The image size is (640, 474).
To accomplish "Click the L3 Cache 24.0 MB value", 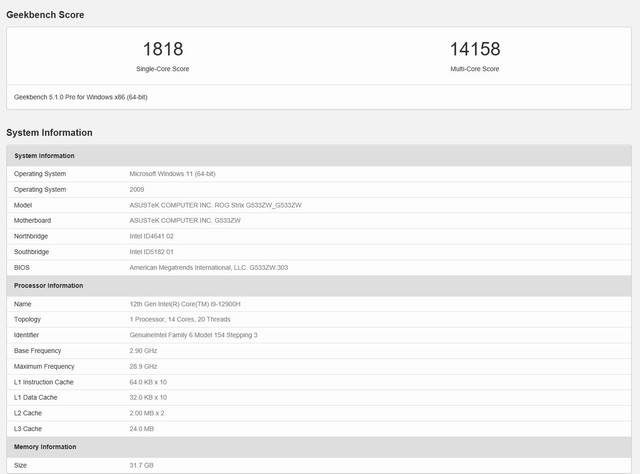I will pyautogui.click(x=143, y=428).
